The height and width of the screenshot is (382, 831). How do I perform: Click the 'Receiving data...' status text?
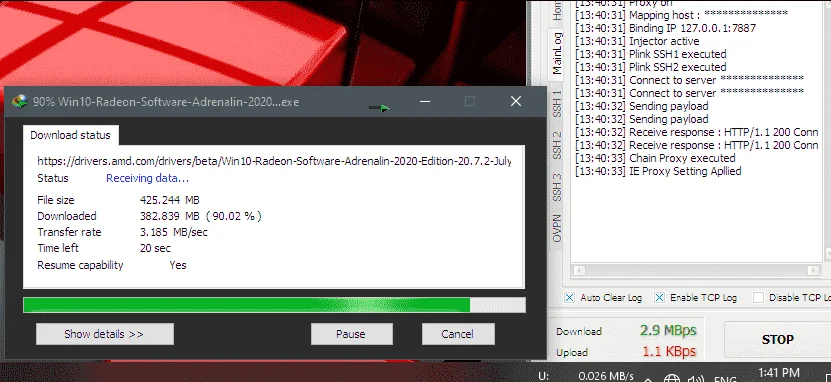pos(147,179)
